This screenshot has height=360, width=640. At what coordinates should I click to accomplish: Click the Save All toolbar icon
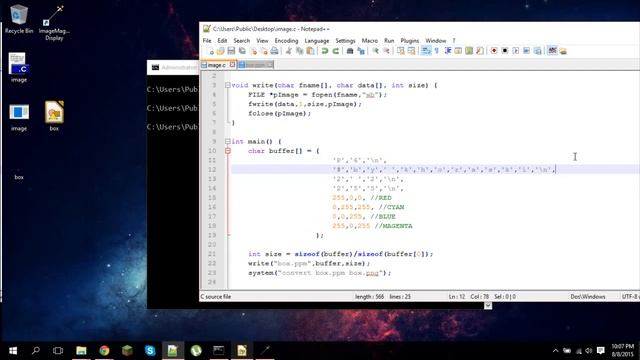(242, 51)
